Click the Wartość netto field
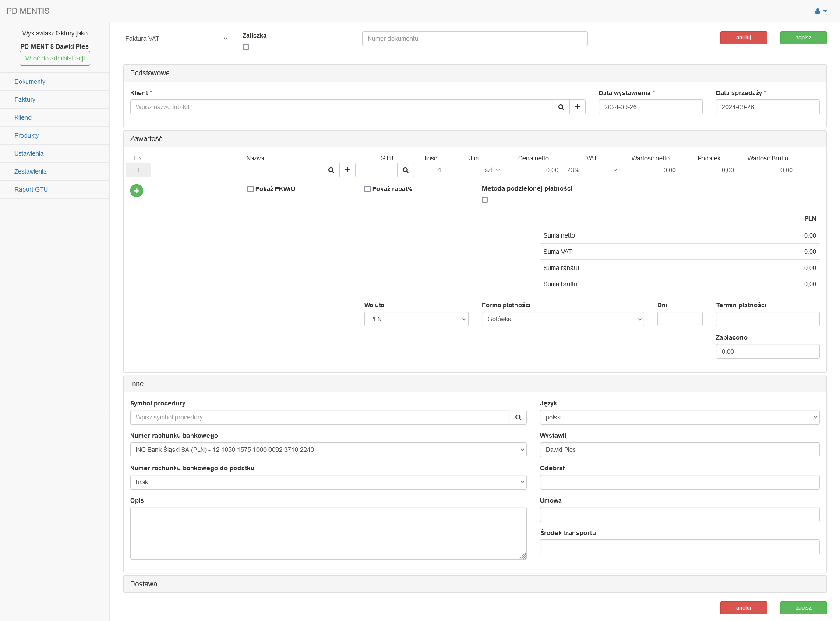840x621 pixels. point(650,170)
